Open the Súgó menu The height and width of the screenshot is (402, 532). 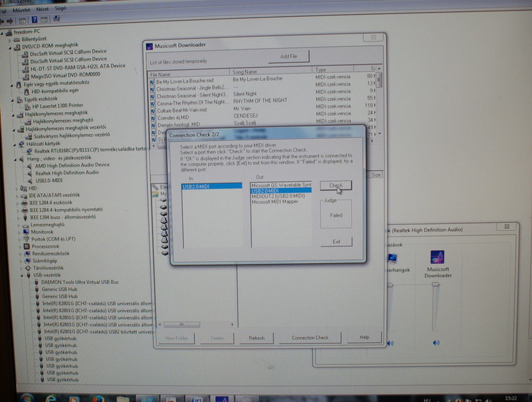(60, 8)
